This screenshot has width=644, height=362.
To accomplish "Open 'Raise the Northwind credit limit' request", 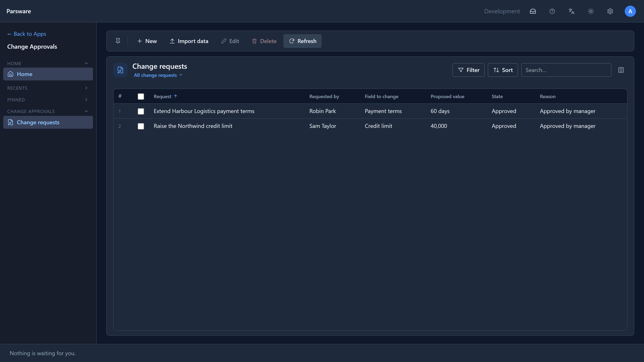I will click(x=193, y=126).
